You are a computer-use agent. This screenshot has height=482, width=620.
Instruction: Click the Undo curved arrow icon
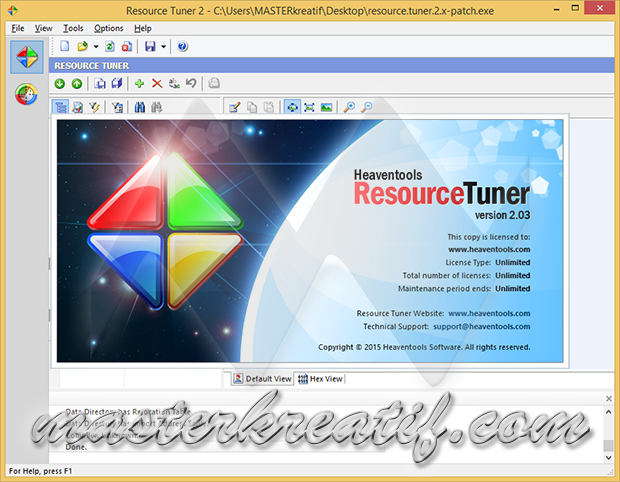(x=191, y=83)
